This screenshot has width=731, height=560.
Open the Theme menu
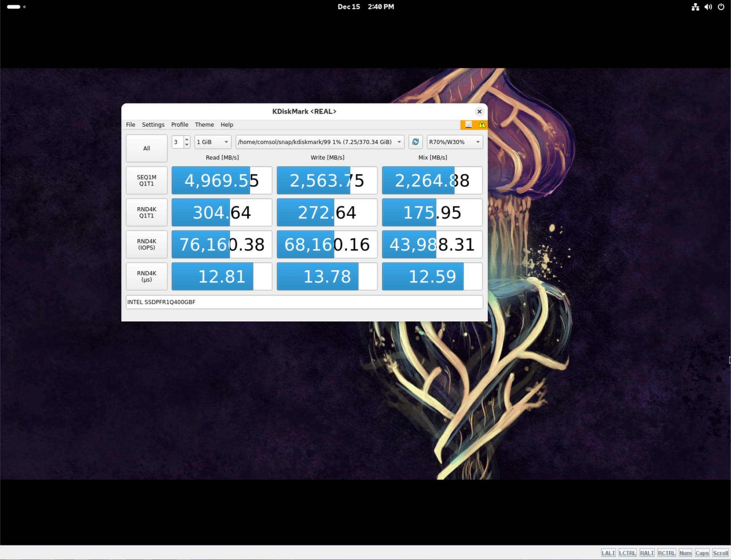pos(204,124)
